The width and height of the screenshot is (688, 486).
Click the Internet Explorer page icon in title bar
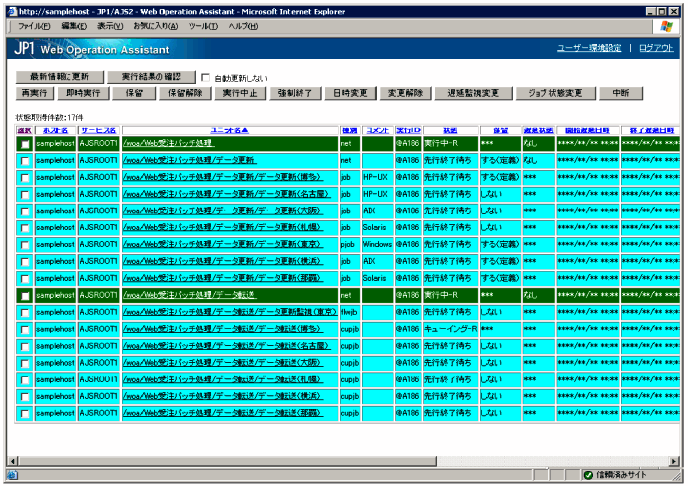[10, 9]
